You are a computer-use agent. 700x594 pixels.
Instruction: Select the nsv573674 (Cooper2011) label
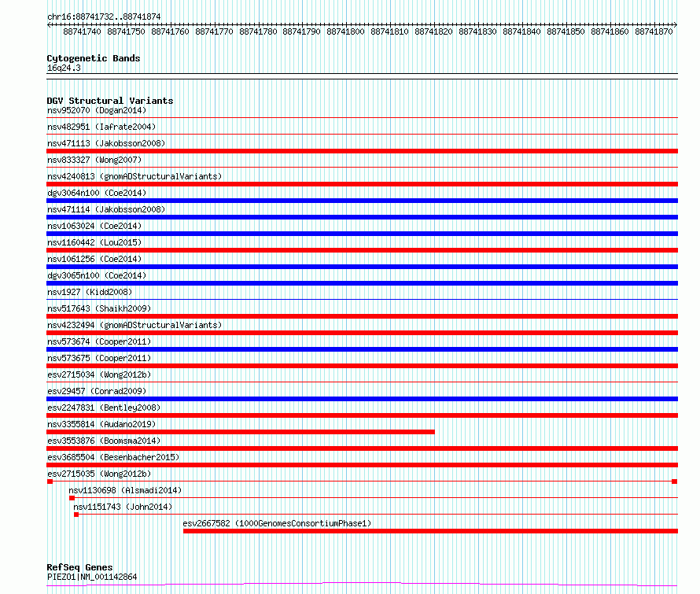99,341
